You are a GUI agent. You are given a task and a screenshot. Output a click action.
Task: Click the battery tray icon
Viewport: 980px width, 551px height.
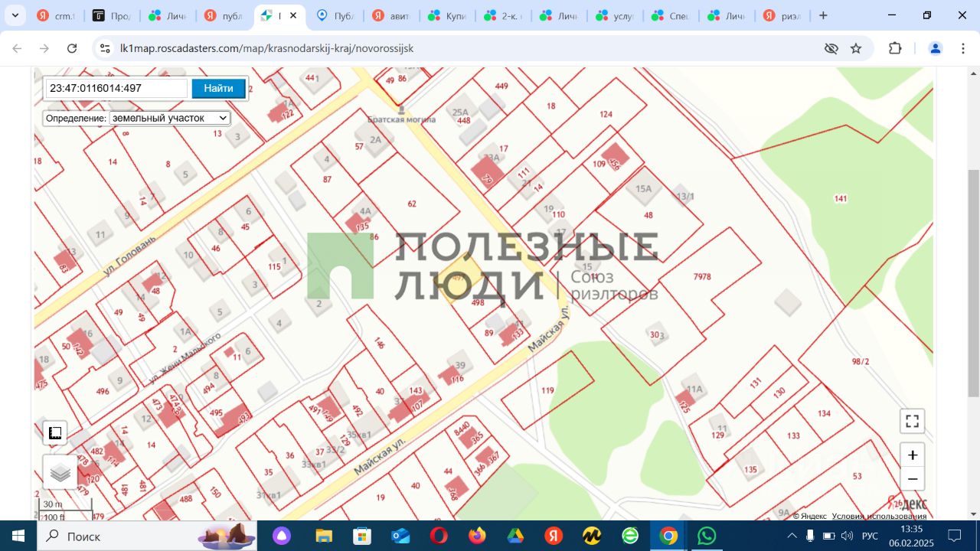(828, 536)
